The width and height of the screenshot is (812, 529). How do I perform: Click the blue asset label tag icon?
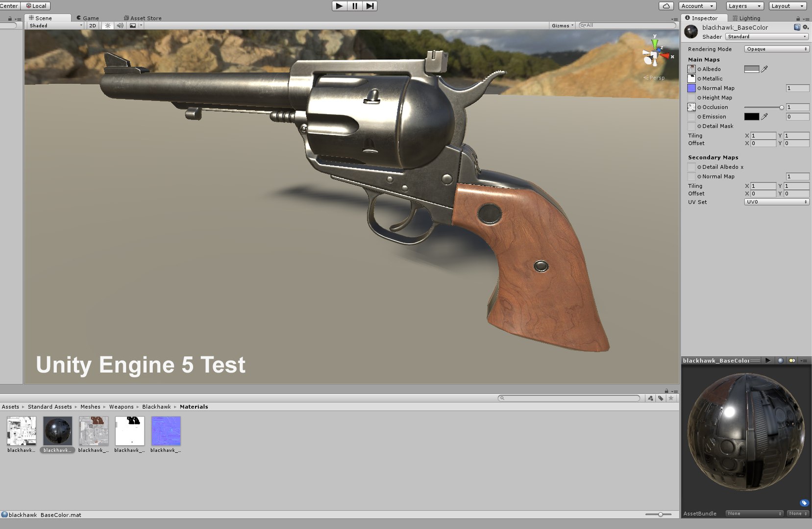pyautogui.click(x=804, y=503)
